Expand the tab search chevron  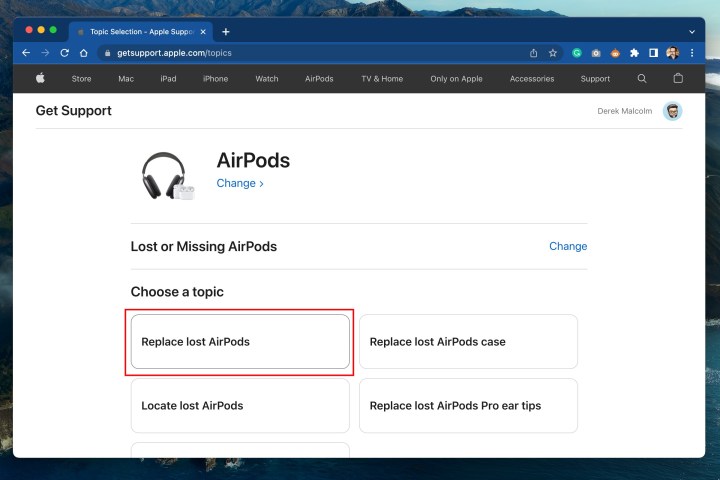click(x=692, y=32)
